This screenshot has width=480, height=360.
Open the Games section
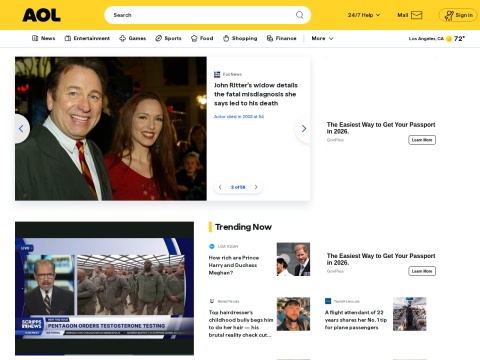point(132,38)
